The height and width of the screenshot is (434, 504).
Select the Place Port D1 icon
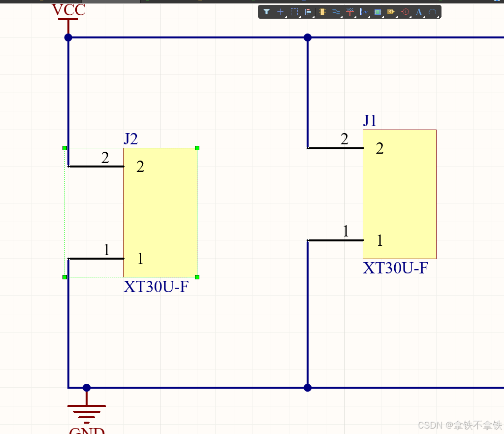[x=391, y=12]
